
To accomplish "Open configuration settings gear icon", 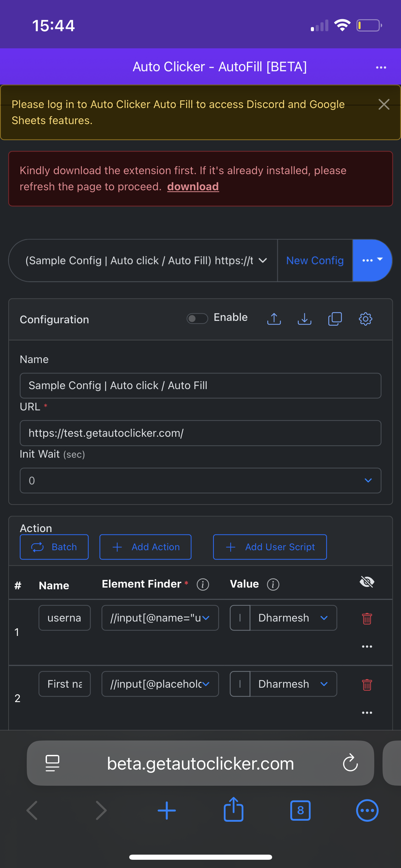I will click(365, 319).
